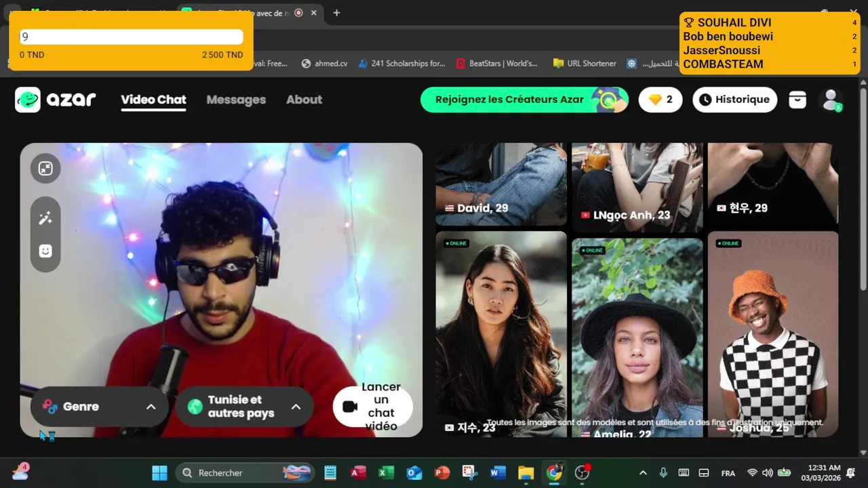This screenshot has width=868, height=488.
Task: Select Joshua, 25 profile card
Action: click(773, 334)
